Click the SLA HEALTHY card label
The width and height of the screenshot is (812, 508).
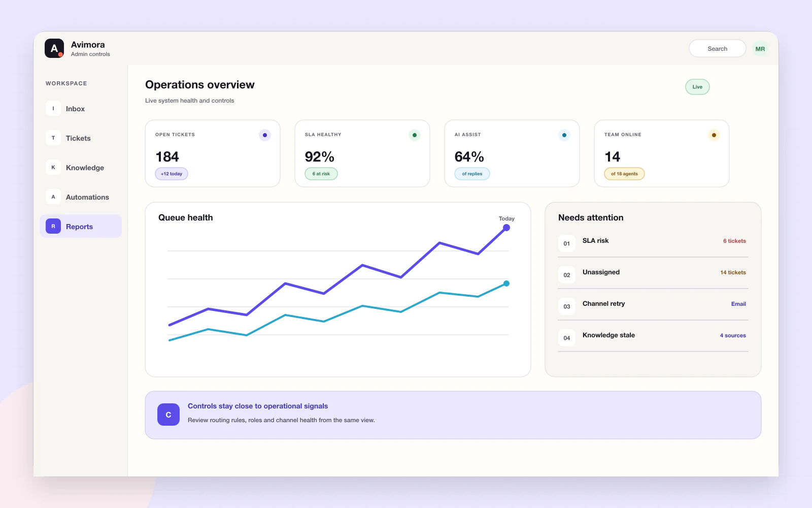[x=323, y=135]
